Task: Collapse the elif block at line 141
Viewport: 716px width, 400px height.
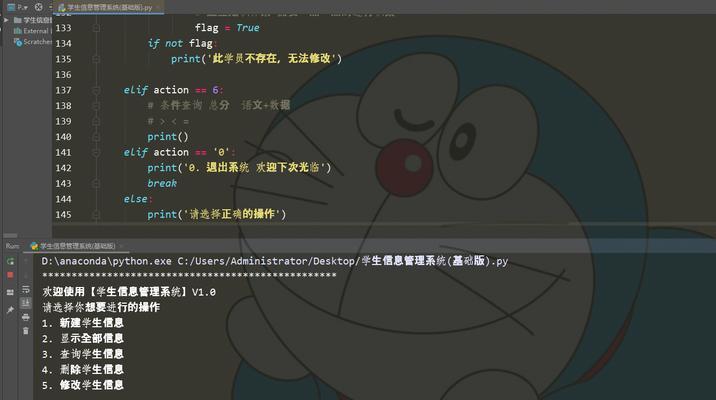Action: pyautogui.click(x=96, y=152)
